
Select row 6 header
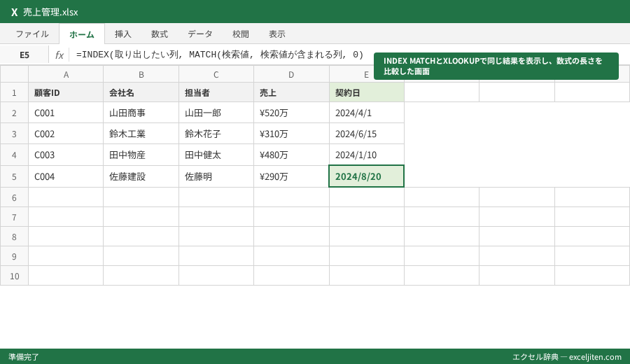[x=14, y=197]
